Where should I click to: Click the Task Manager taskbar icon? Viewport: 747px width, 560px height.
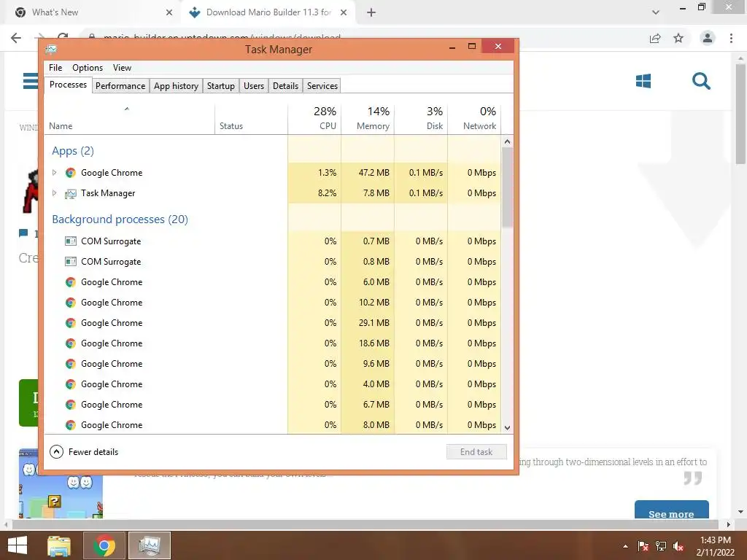click(150, 545)
